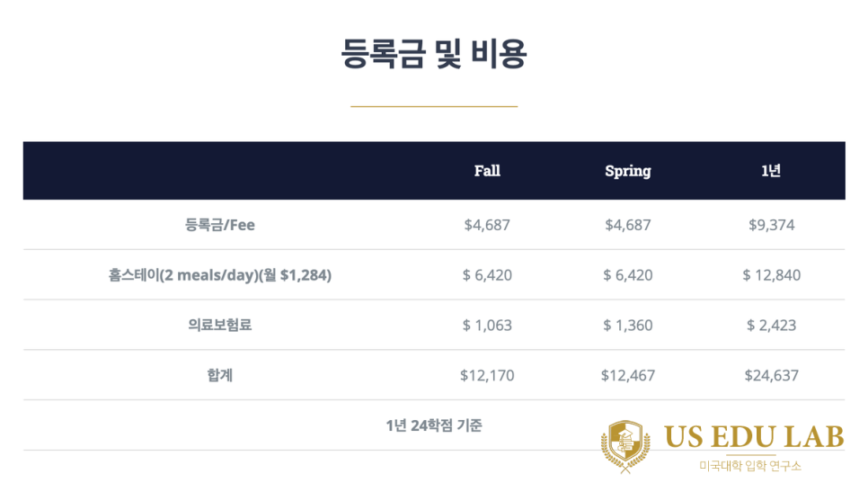Click the 의료보험료 row label

click(x=220, y=325)
